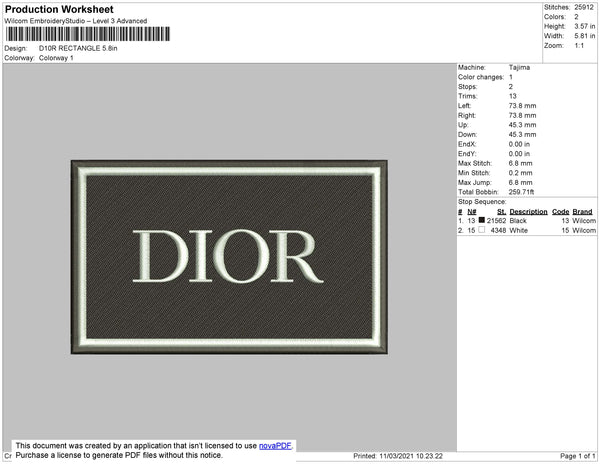Select the 'Color changes:' label

click(x=481, y=77)
